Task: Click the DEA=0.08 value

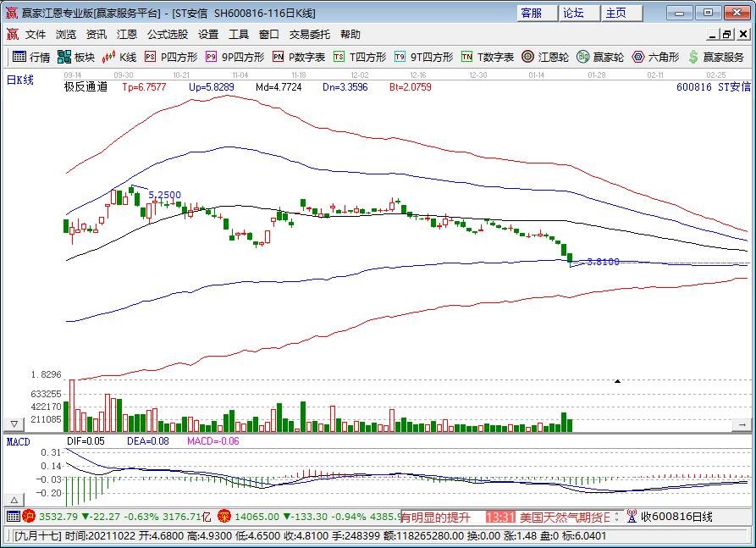Action: point(148,441)
